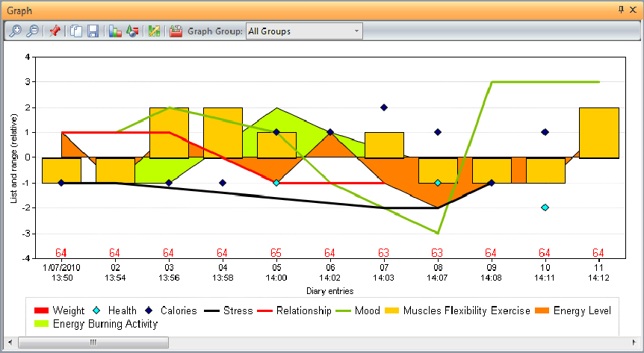Copy the graph using the copy icon
Image resolution: width=644 pixels, height=353 pixels.
click(77, 31)
